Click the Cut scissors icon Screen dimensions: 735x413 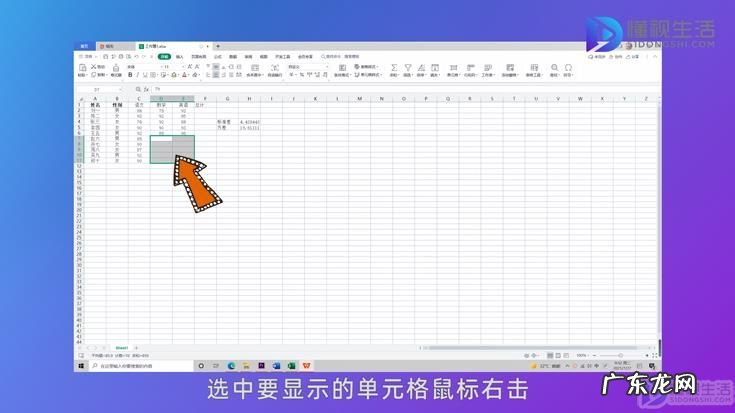[94, 67]
